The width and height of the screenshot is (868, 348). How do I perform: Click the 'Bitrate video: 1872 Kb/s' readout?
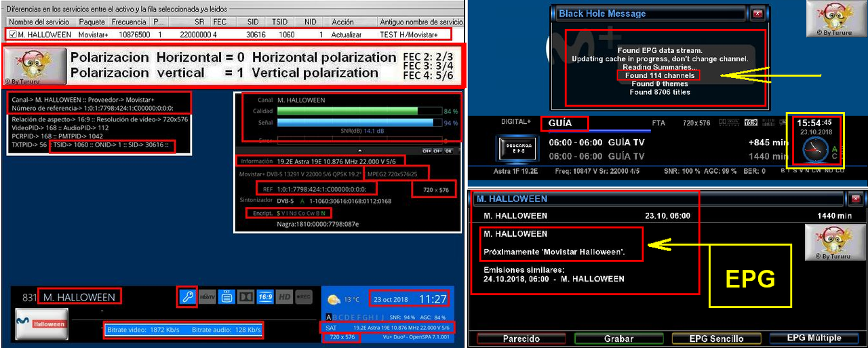tap(143, 330)
